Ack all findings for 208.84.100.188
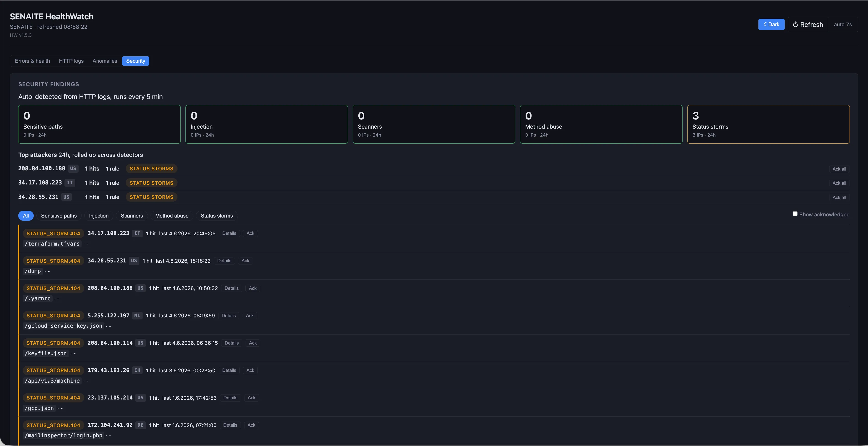Screen dimensions: 868x446 click(839, 169)
